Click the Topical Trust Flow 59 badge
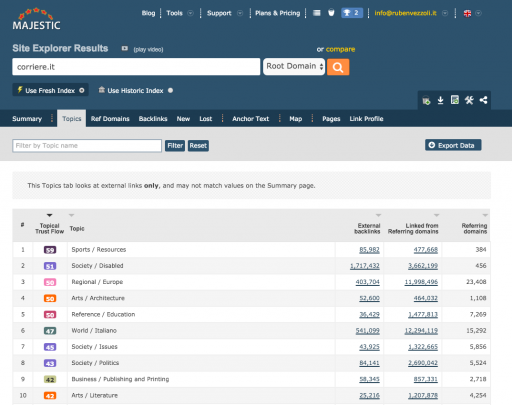Screen dimensions: 512x405 coord(50,250)
